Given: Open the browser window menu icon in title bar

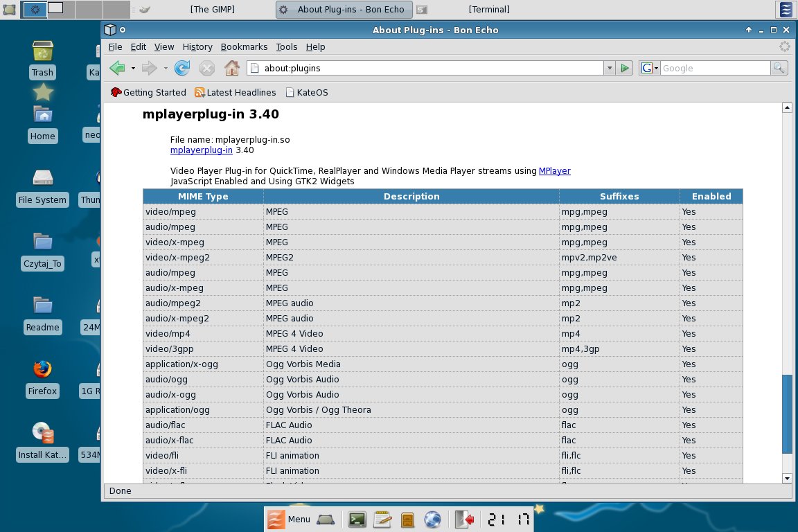Looking at the screenshot, I should tap(110, 30).
